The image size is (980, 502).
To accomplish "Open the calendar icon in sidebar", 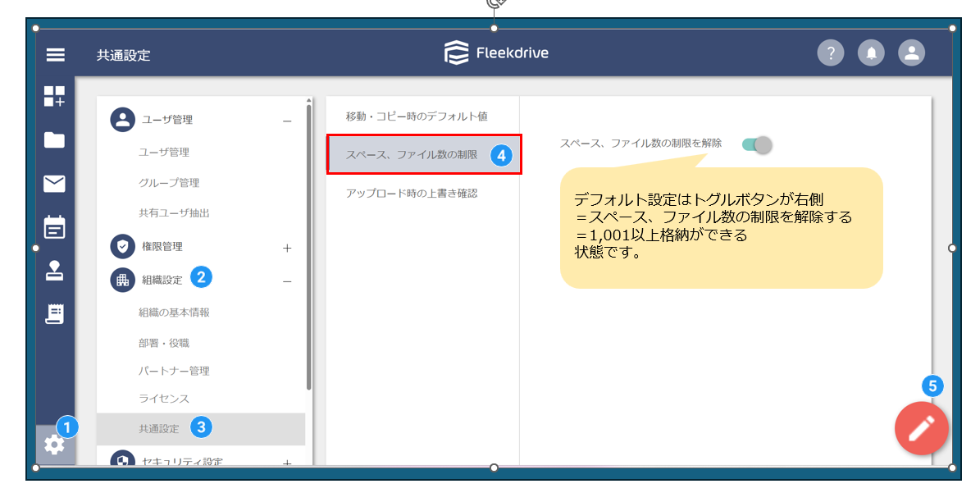I will coord(54,227).
